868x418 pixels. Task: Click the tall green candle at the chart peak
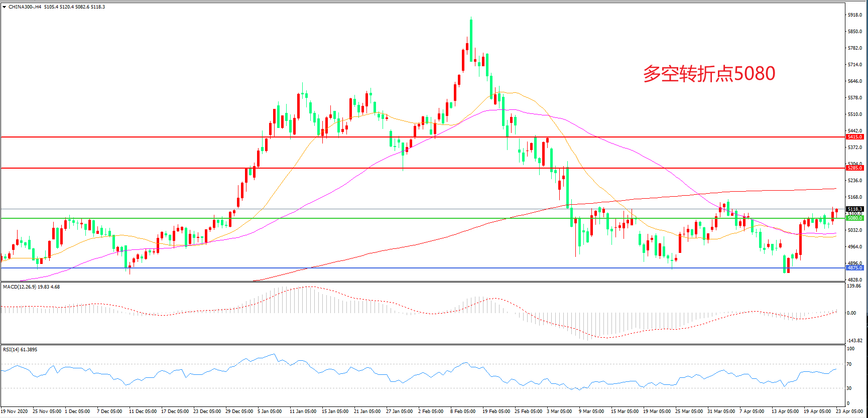click(x=471, y=39)
